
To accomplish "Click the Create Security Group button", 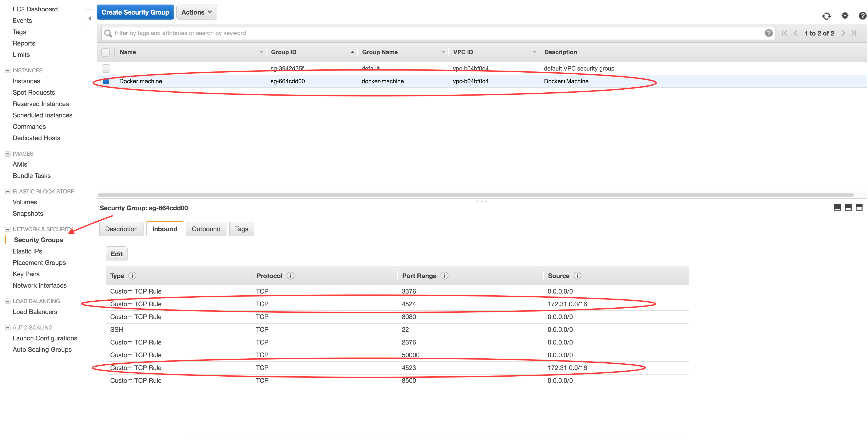I will [x=135, y=12].
